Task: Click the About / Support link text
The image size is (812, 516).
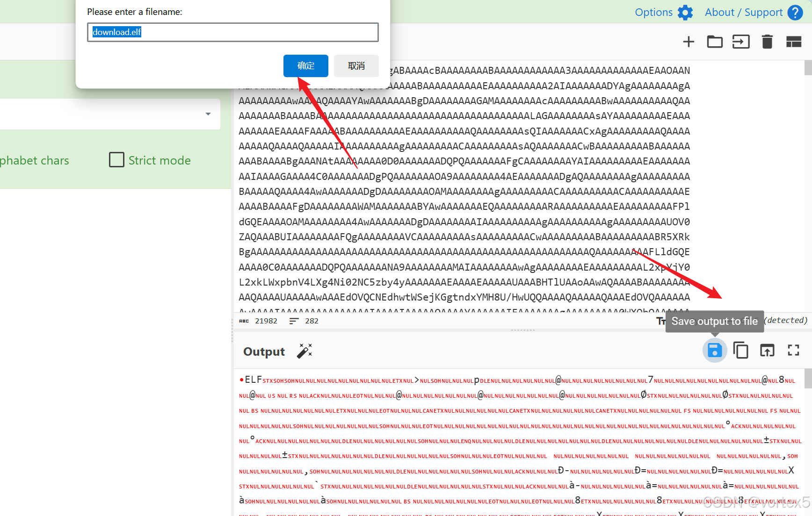Action: click(744, 13)
